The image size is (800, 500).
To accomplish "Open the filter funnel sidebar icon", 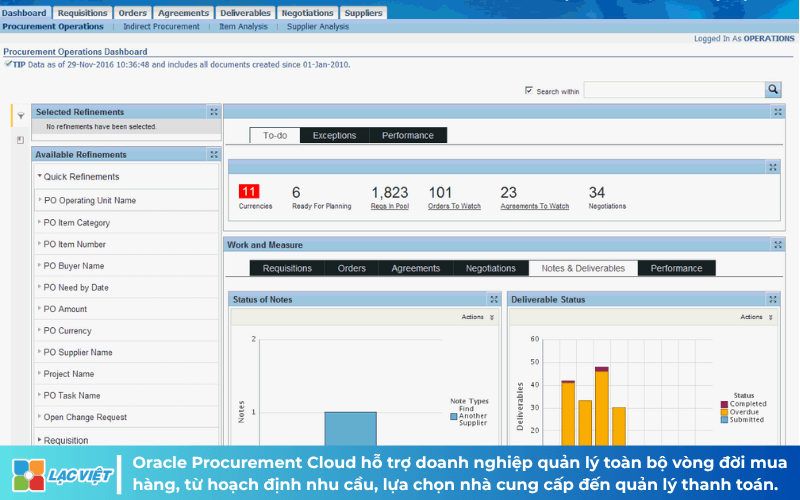I will 21,116.
